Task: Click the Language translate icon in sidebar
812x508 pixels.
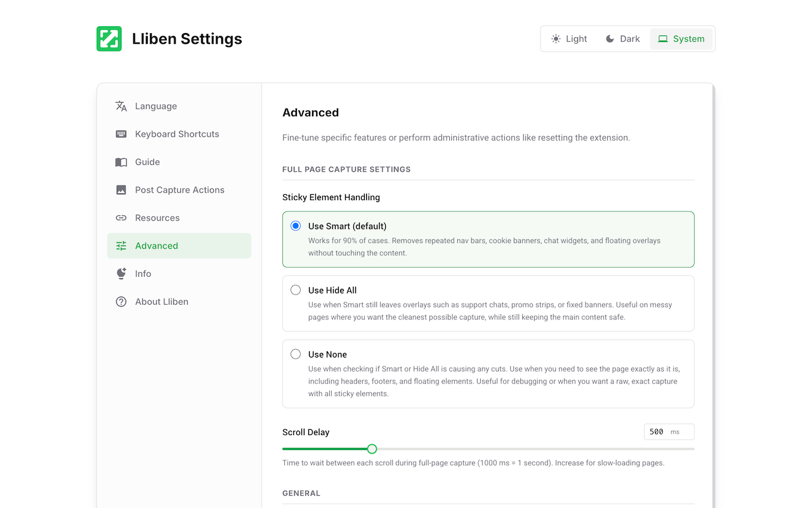Action: pyautogui.click(x=121, y=106)
